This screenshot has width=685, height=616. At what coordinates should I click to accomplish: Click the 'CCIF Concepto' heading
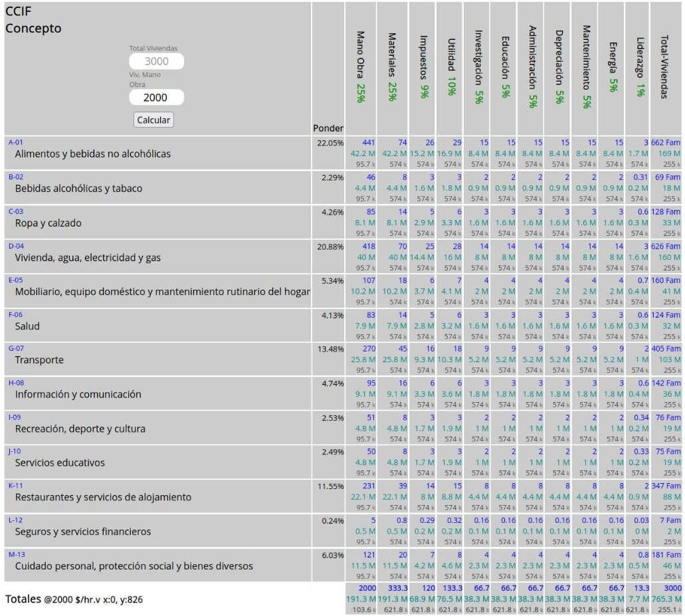click(x=33, y=20)
